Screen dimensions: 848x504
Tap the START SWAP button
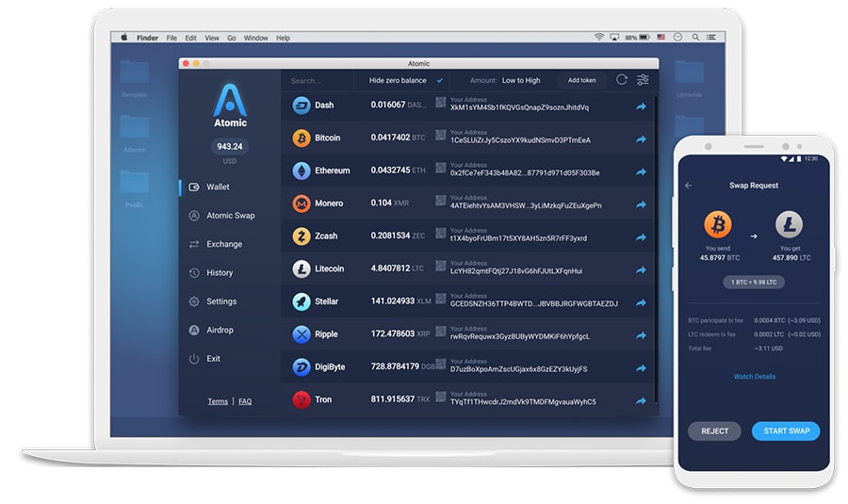pos(786,431)
